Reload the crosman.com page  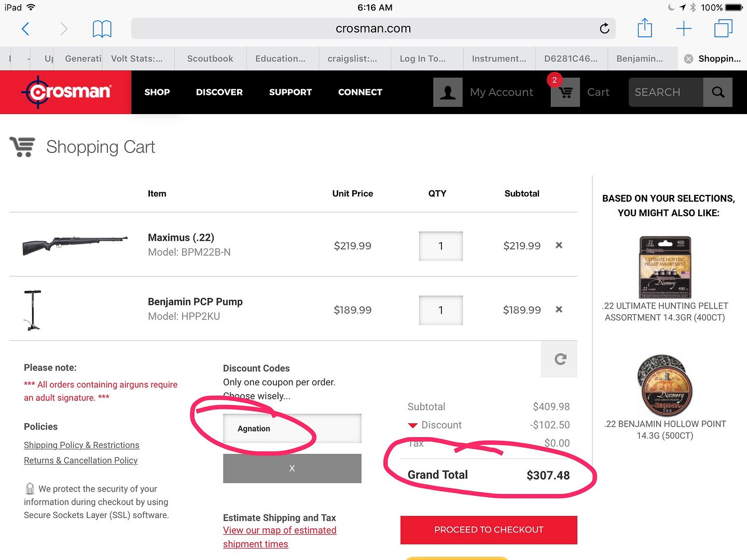click(604, 29)
